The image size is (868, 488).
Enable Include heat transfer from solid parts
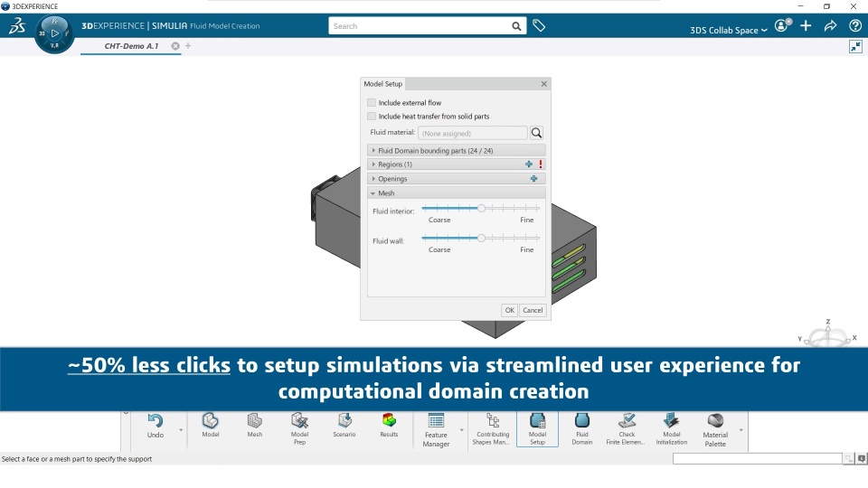point(372,117)
